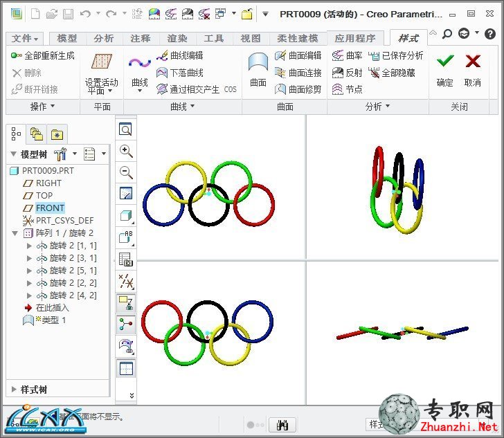Click 曲率 (Curvature) analysis

tap(347, 55)
